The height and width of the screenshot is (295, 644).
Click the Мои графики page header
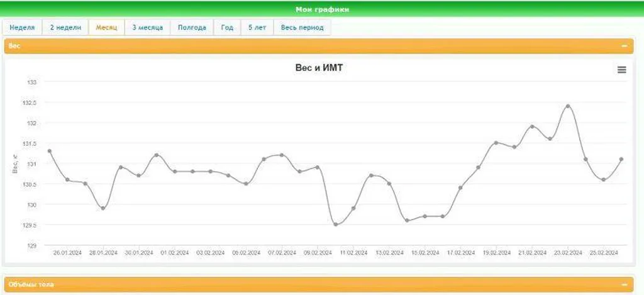coord(322,9)
